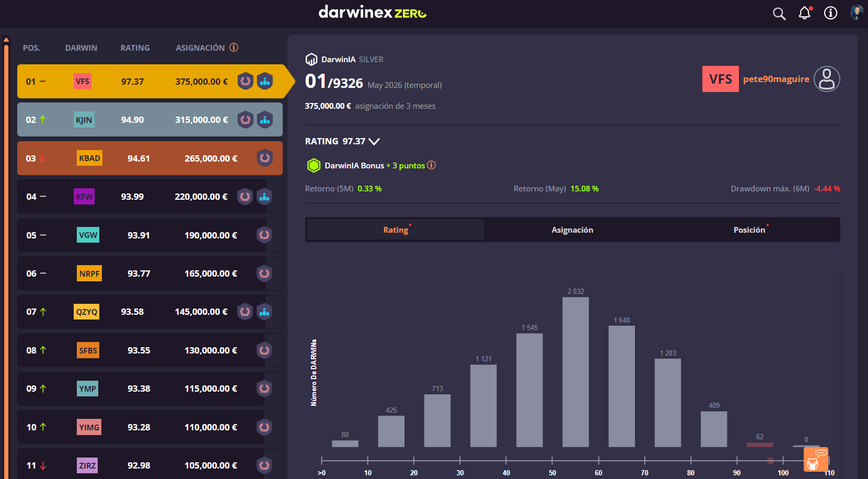Click the ASIGNACIÓN column header

(200, 48)
